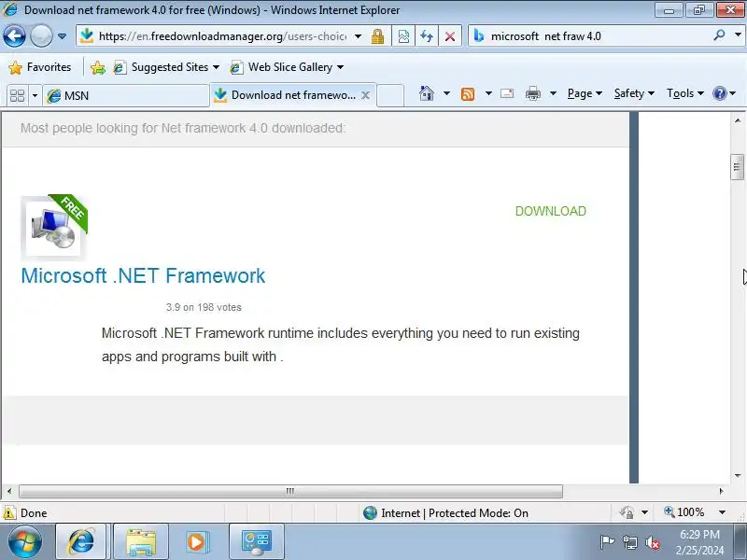This screenshot has width=747, height=560.
Task: Click the privacy/pop-up blocker status icon
Action: click(627, 512)
